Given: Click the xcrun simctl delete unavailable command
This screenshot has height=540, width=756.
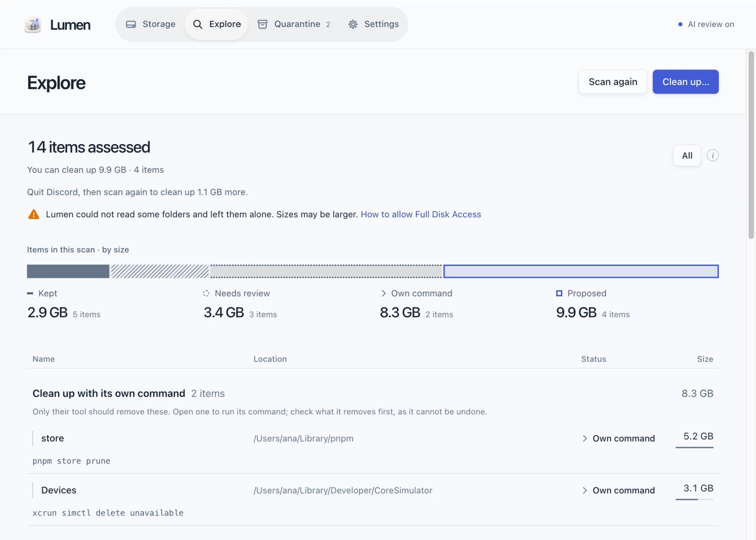Looking at the screenshot, I should coord(108,513).
